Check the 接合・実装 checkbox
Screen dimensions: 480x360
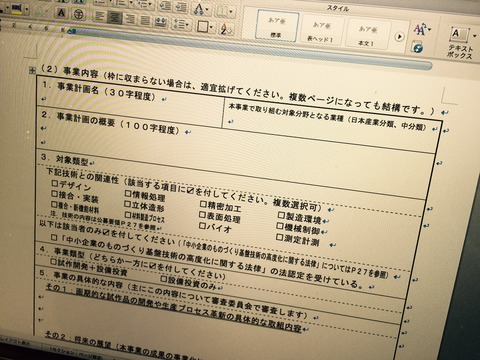pos(54,193)
